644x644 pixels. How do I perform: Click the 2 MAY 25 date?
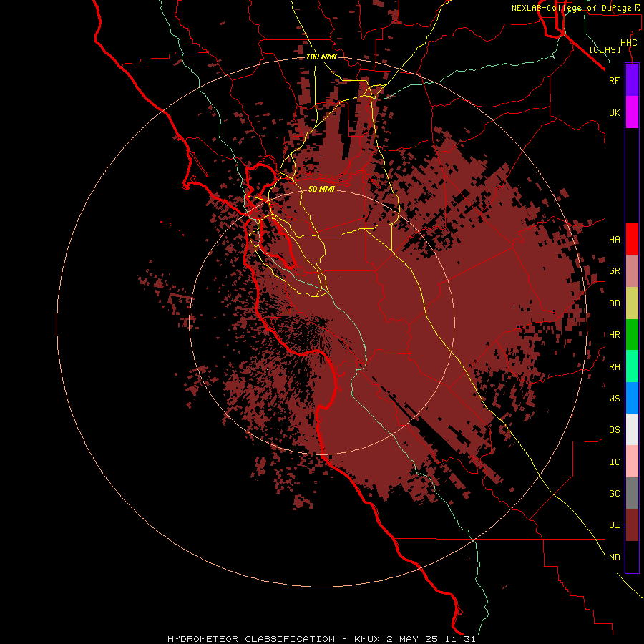(413, 639)
